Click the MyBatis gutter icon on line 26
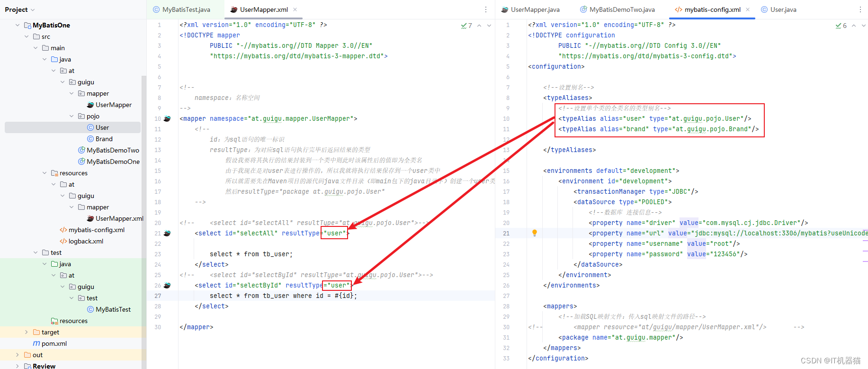Viewport: 868px width, 369px height. coord(167,286)
